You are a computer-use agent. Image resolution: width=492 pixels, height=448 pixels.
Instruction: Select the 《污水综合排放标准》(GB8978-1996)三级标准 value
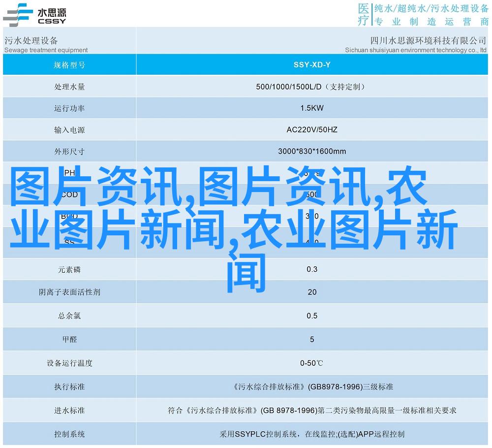[x=312, y=387]
